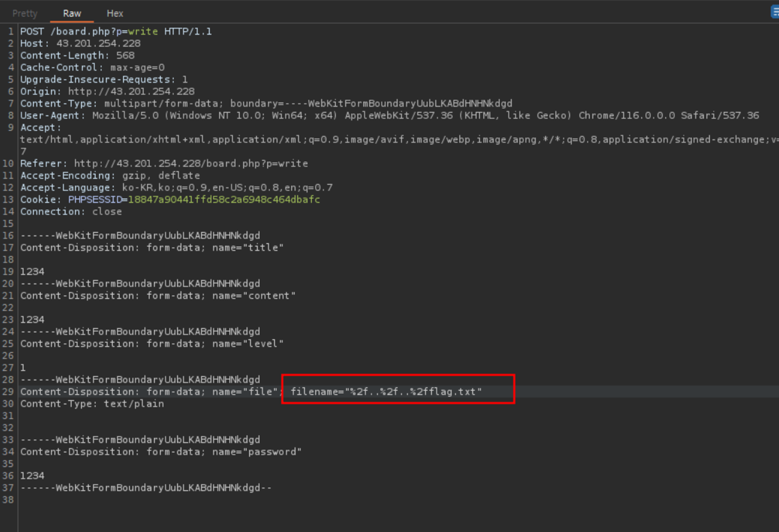Switch to the Pretty tab
The height and width of the screenshot is (532, 779).
pos(25,14)
